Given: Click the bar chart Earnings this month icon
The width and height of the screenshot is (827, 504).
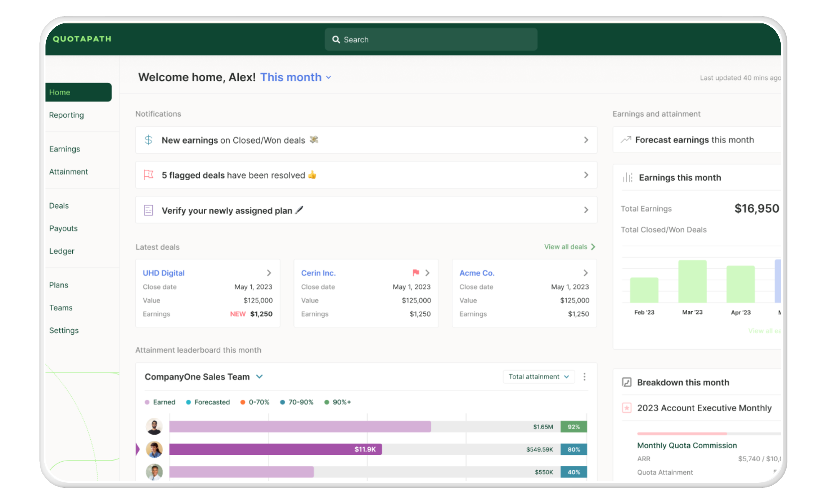Looking at the screenshot, I should point(627,177).
